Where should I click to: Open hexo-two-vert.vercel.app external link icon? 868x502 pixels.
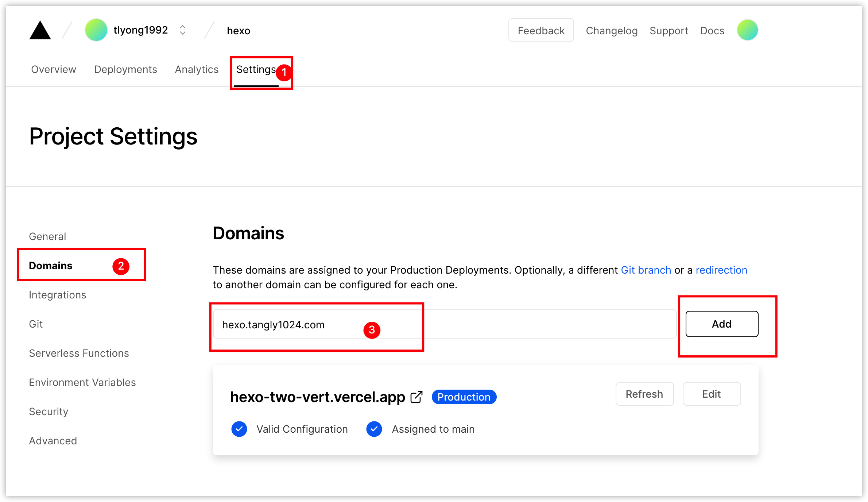tap(416, 397)
